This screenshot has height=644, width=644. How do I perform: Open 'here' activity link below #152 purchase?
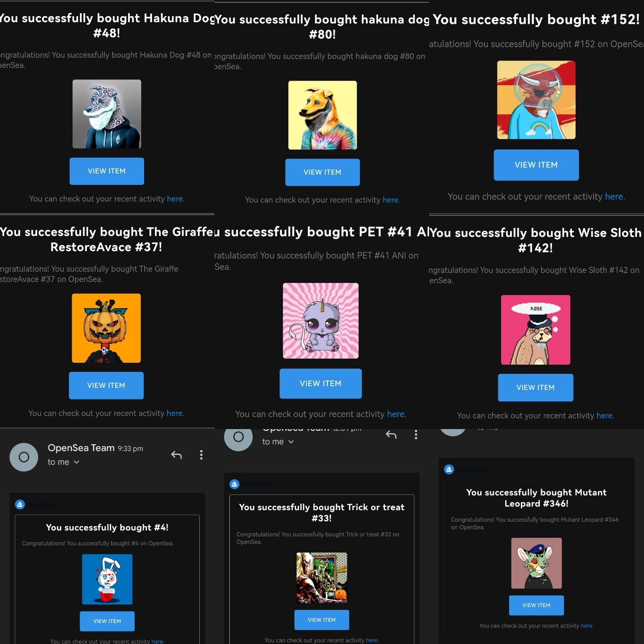(x=614, y=197)
